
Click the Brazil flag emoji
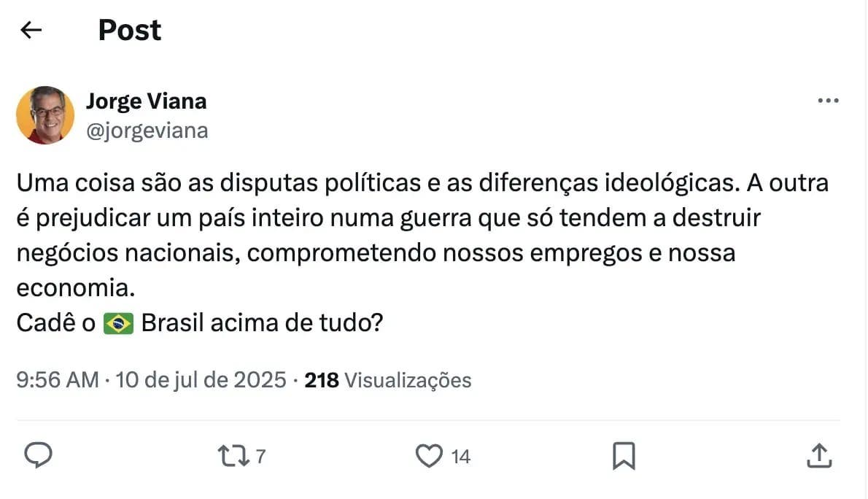point(118,323)
